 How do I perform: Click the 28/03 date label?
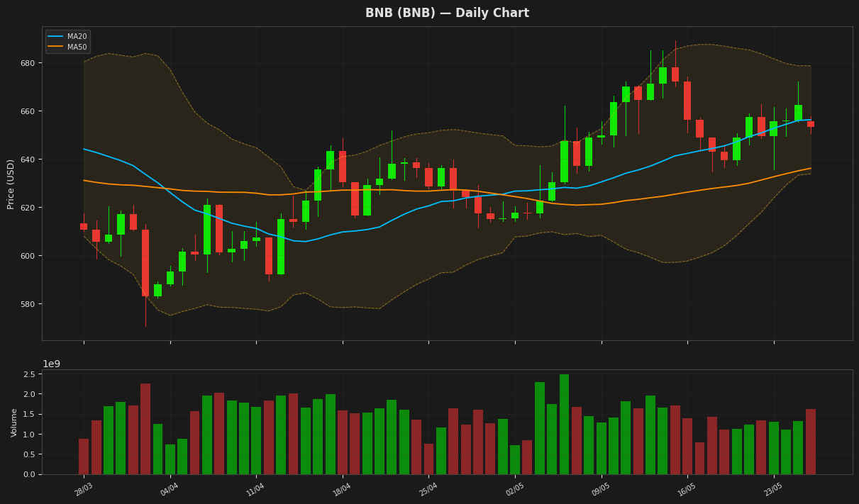coord(83,489)
